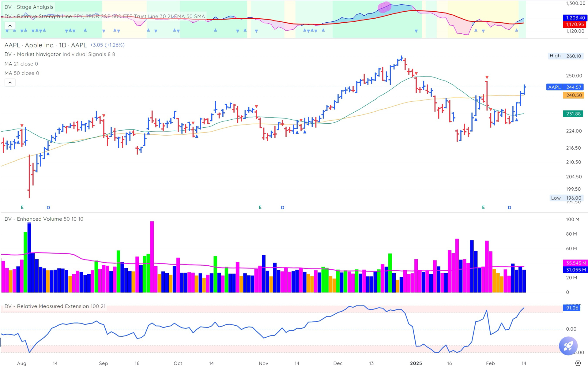
Task: Click the February dividend D marker
Action: [x=509, y=208]
